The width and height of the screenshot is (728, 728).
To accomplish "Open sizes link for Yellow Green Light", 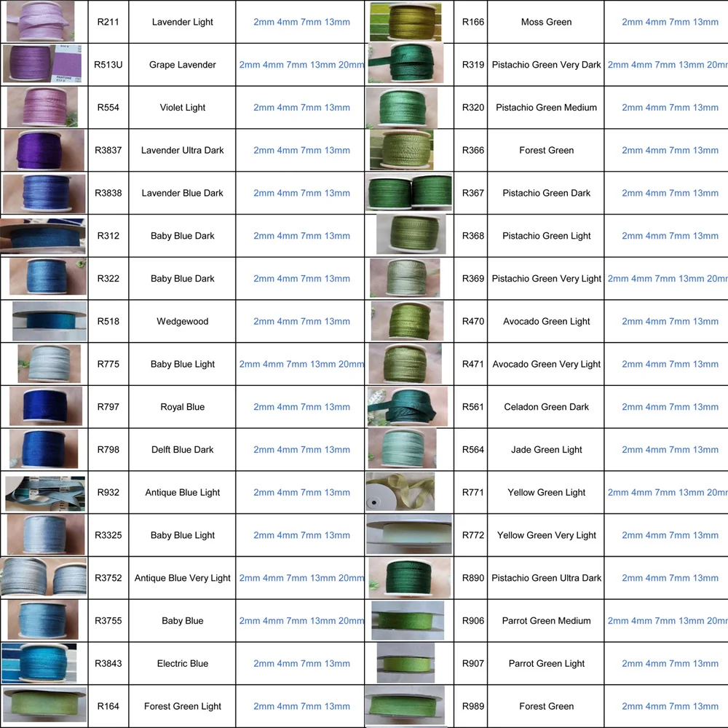I will pyautogui.click(x=668, y=492).
